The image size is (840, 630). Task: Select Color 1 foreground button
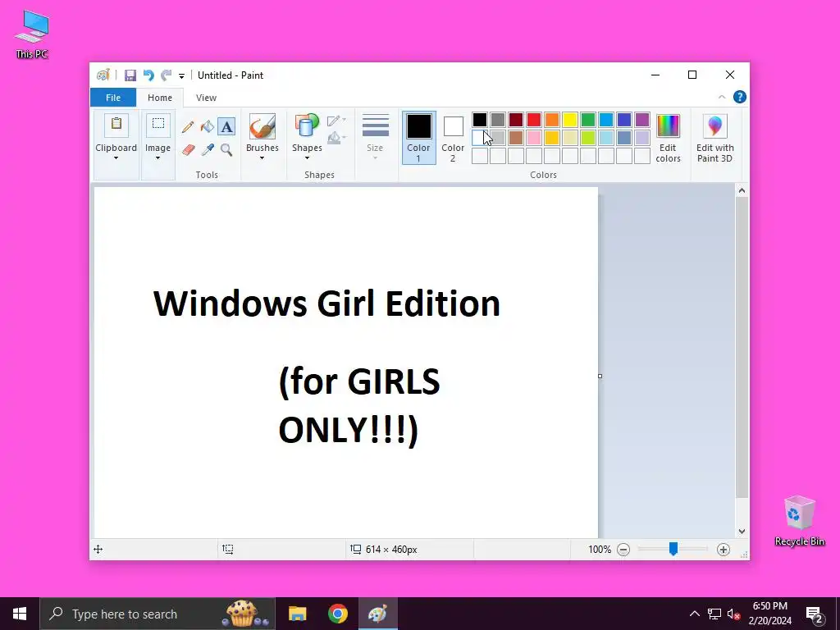(419, 138)
